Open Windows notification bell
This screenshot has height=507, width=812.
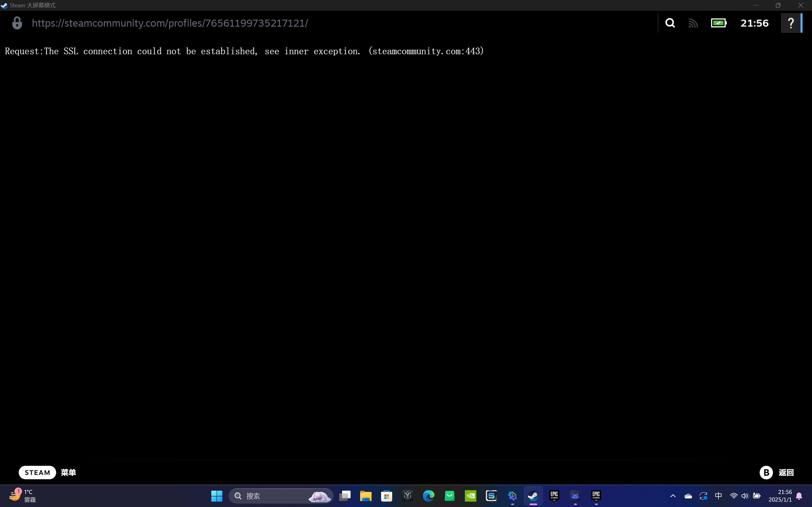(799, 496)
